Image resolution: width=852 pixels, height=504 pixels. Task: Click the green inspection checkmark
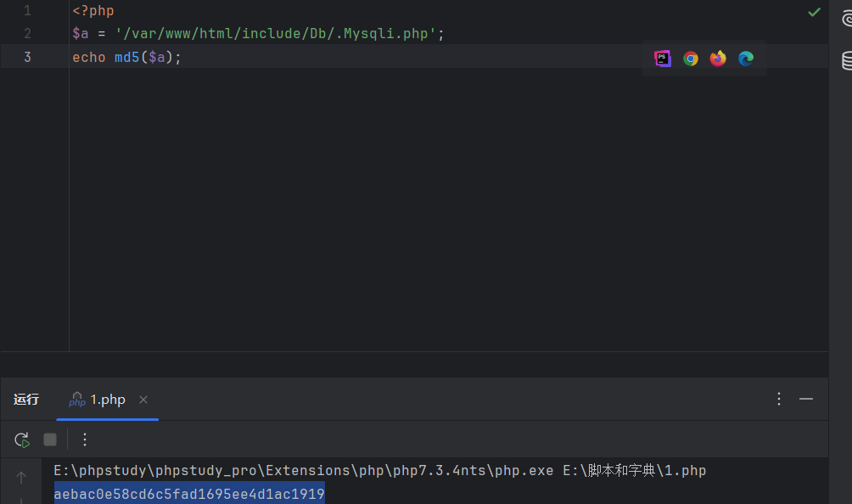click(814, 12)
